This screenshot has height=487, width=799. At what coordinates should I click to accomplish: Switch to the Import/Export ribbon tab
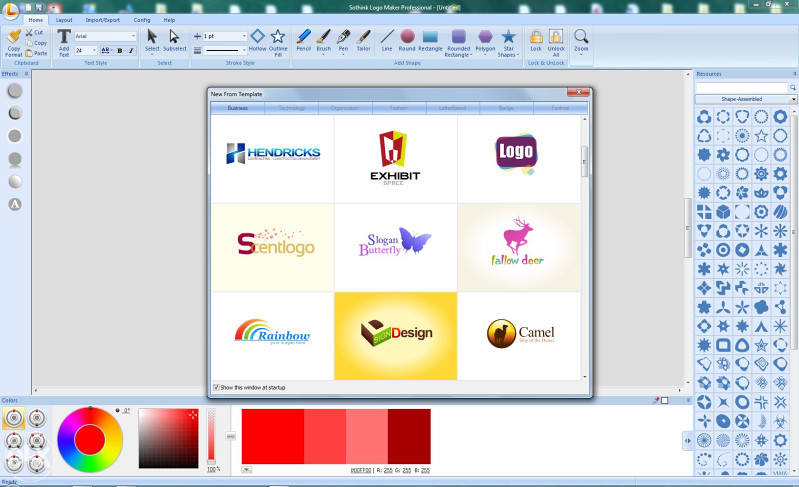102,20
